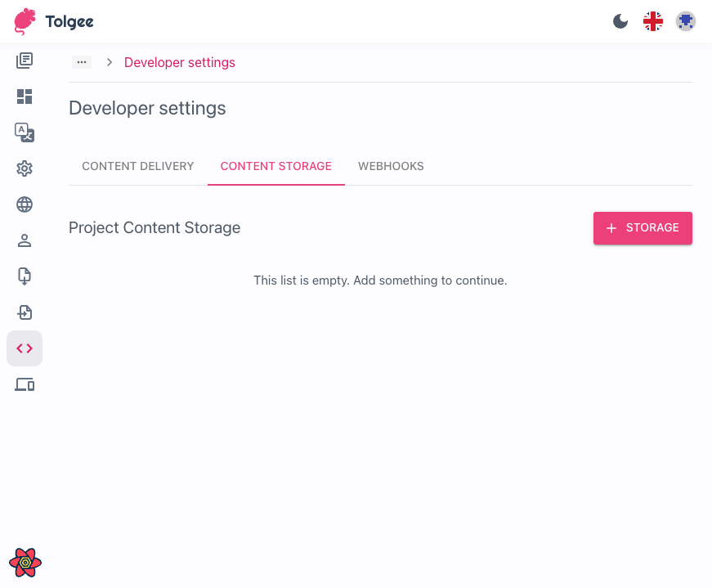Click the highlighted Developer settings code icon
This screenshot has width=712, height=588.
(x=25, y=348)
